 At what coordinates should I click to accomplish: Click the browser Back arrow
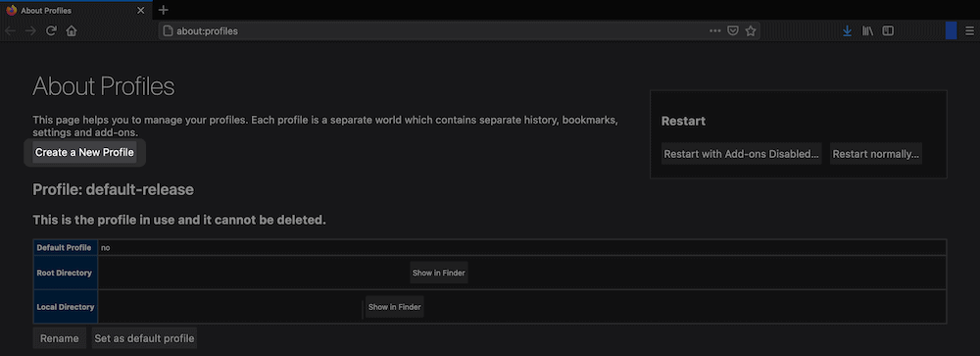10,30
